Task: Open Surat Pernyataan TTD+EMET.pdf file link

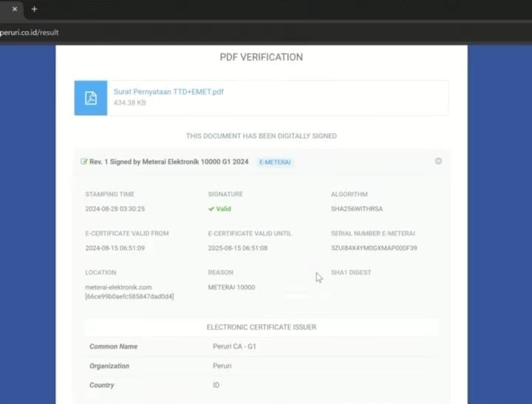Action: (x=168, y=92)
